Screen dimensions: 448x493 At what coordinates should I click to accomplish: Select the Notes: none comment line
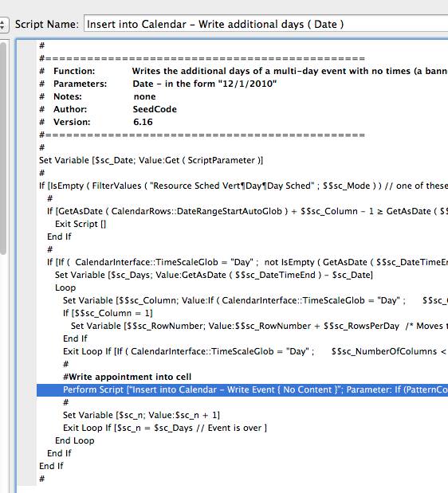coord(97,96)
